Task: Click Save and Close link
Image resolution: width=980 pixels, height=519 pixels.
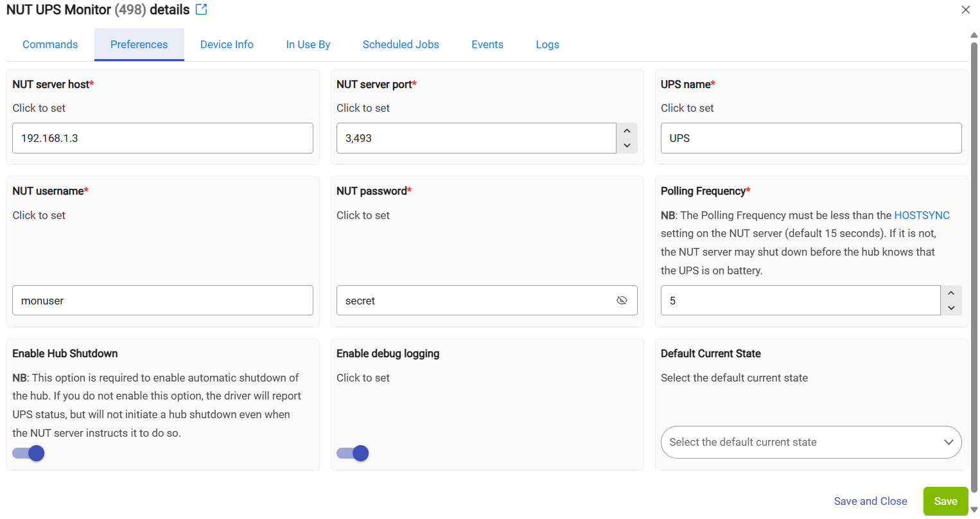Action: (x=870, y=501)
